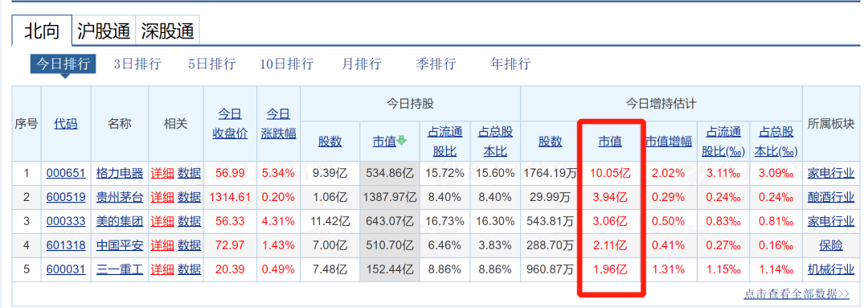Open 数据 link for 美的集团
Viewport: 868px width, 308px height.
tap(190, 222)
